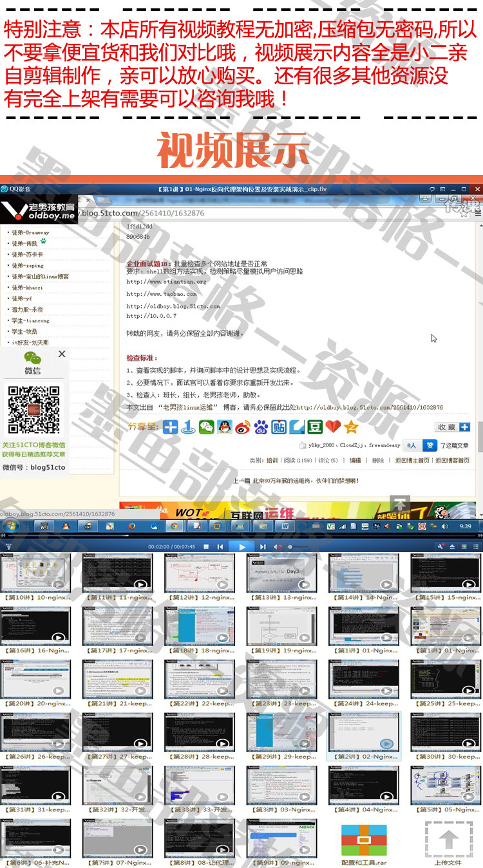Stop playback in QQ Player

coord(206,546)
